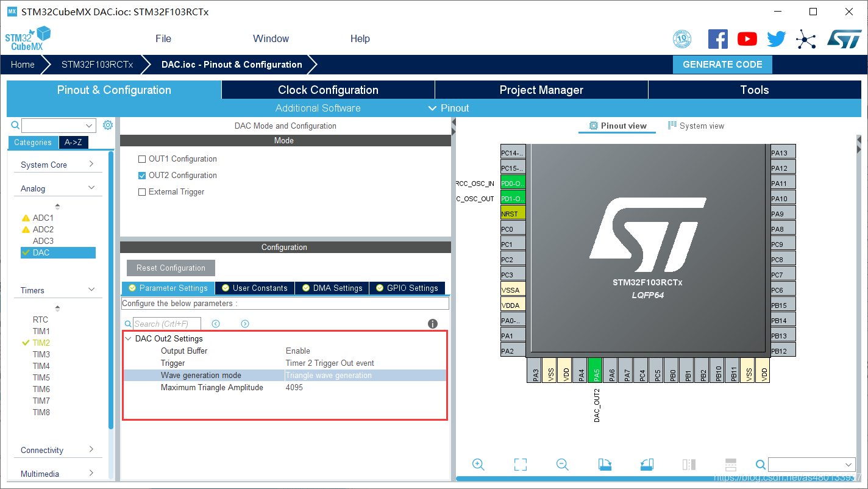Go to next parameter search result
The image size is (868, 489).
(x=245, y=324)
